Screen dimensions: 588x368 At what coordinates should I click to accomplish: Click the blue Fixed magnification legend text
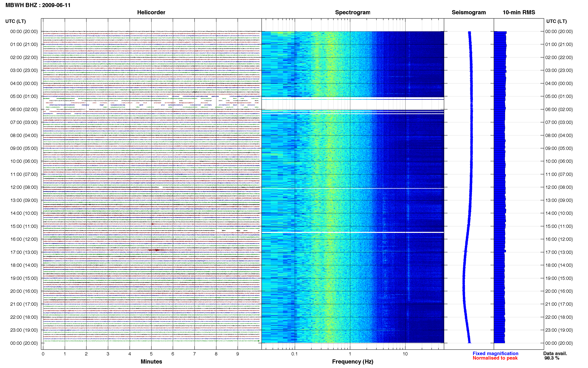coord(495,354)
